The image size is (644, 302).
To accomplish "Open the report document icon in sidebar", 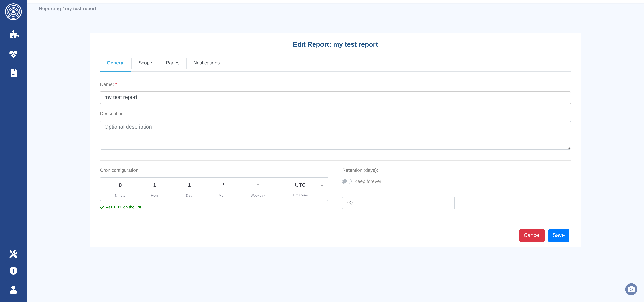I will (x=14, y=73).
